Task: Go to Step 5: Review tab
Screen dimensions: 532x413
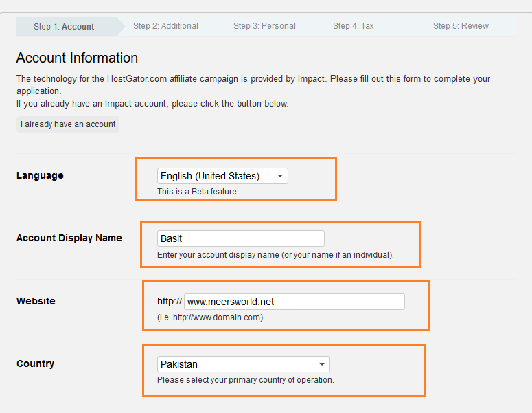Action: 461,26
